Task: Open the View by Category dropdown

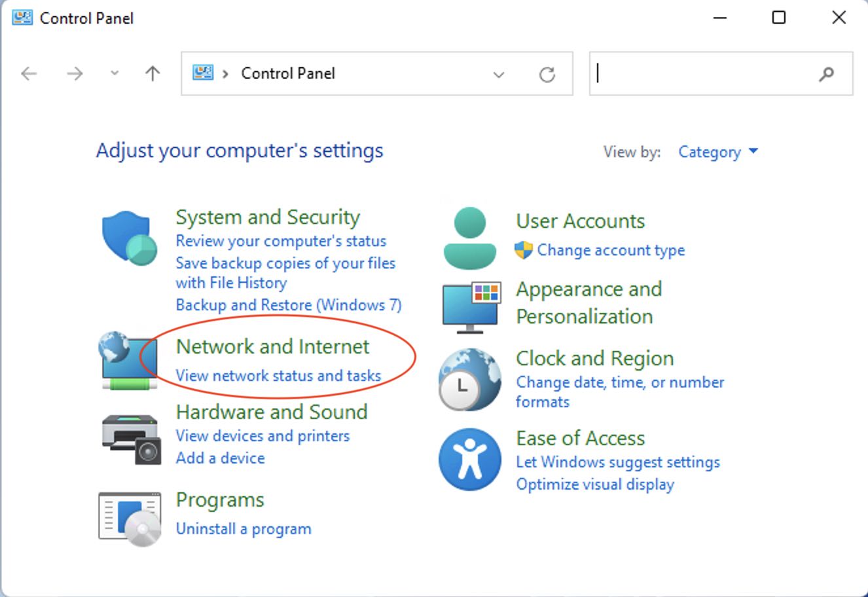Action: (718, 152)
